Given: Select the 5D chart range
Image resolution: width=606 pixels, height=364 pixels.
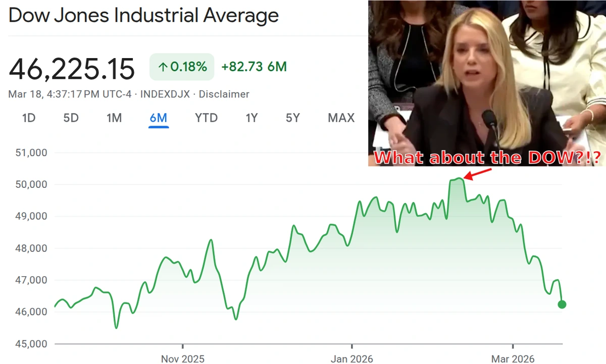Looking at the screenshot, I should pyautogui.click(x=71, y=118).
